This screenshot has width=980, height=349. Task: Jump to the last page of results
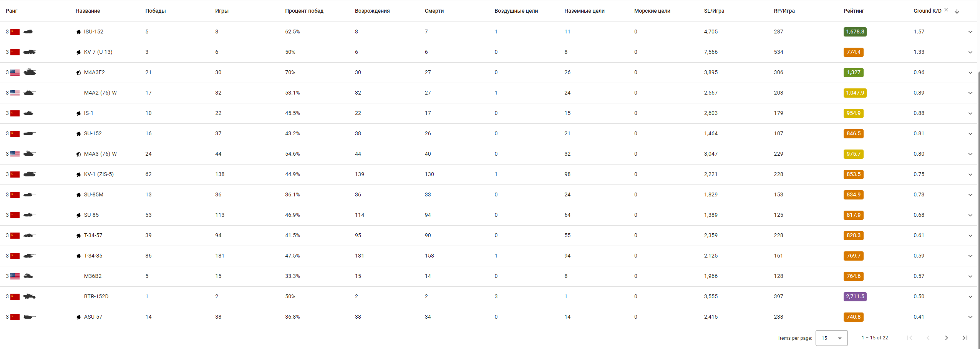tap(965, 338)
